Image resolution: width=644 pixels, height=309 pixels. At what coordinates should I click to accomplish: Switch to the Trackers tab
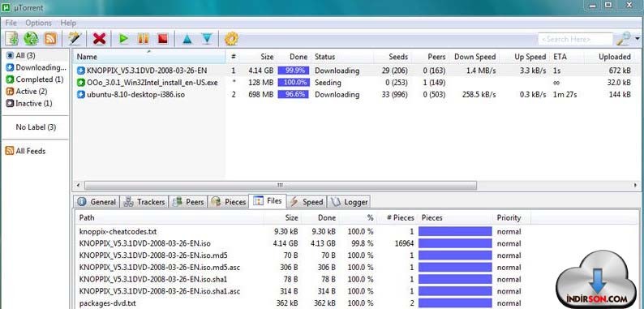(145, 202)
